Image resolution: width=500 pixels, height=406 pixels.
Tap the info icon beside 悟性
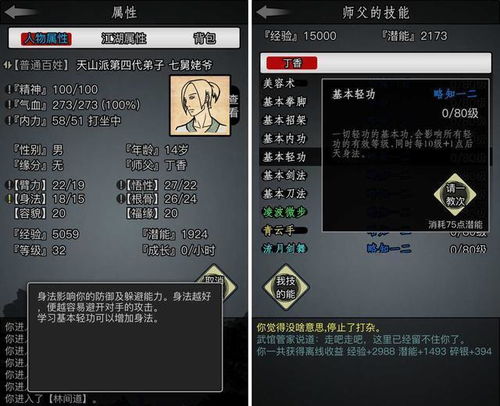(121, 185)
